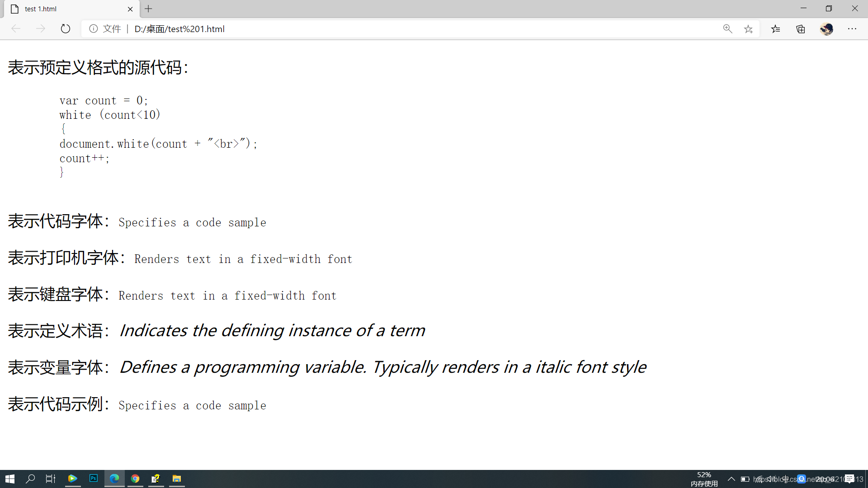Open Settings and more ellipsis menu
Screen dimensions: 868x488
click(852, 29)
